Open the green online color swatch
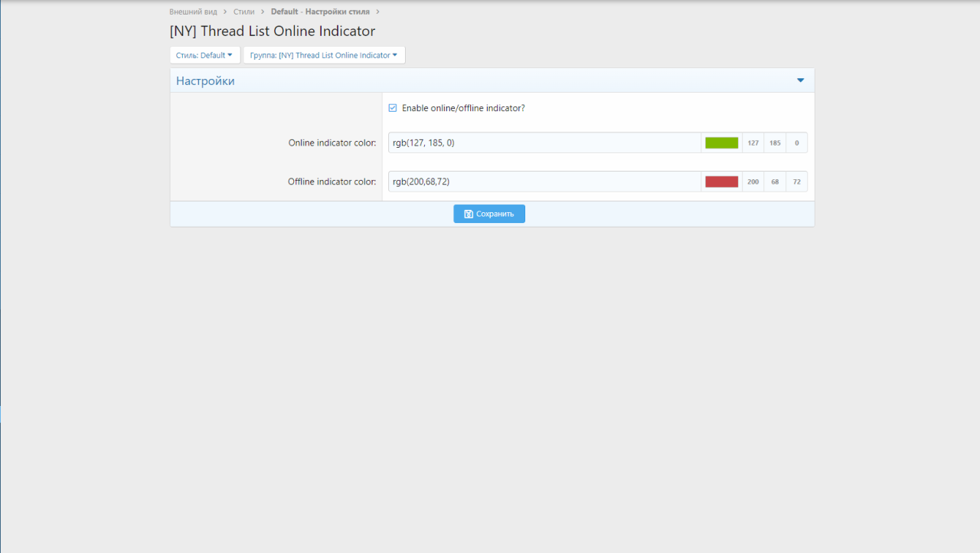The width and height of the screenshot is (980, 553). 721,142
